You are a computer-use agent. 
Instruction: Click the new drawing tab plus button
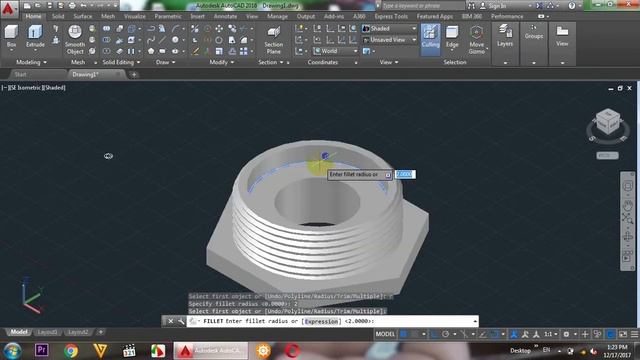coord(134,75)
